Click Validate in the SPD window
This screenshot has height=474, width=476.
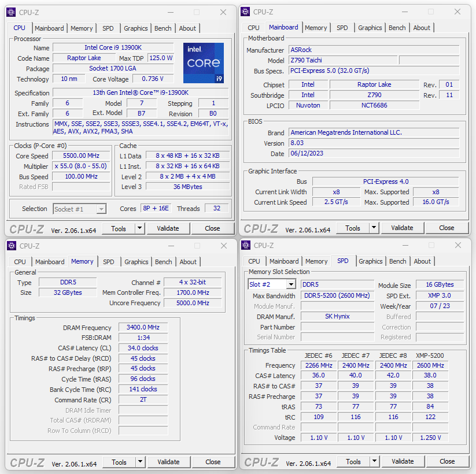click(x=403, y=461)
